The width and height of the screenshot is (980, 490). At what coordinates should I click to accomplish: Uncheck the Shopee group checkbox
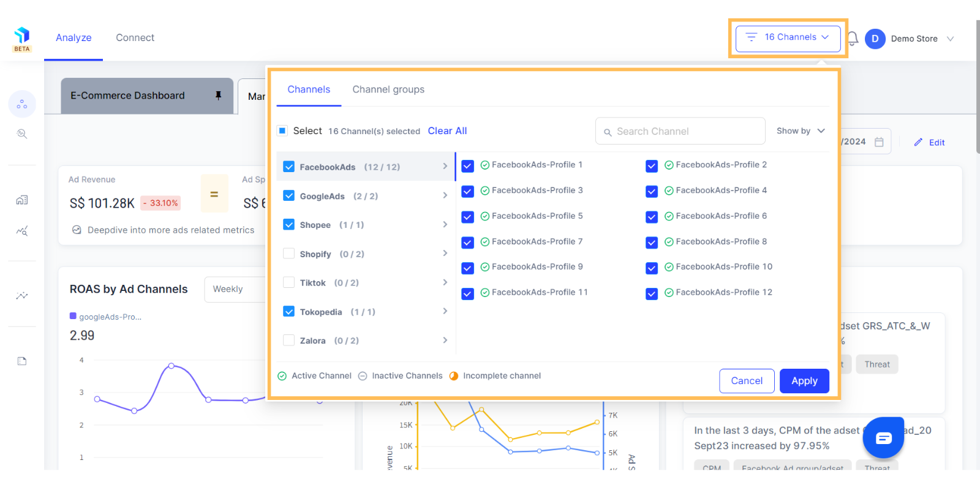(x=289, y=224)
